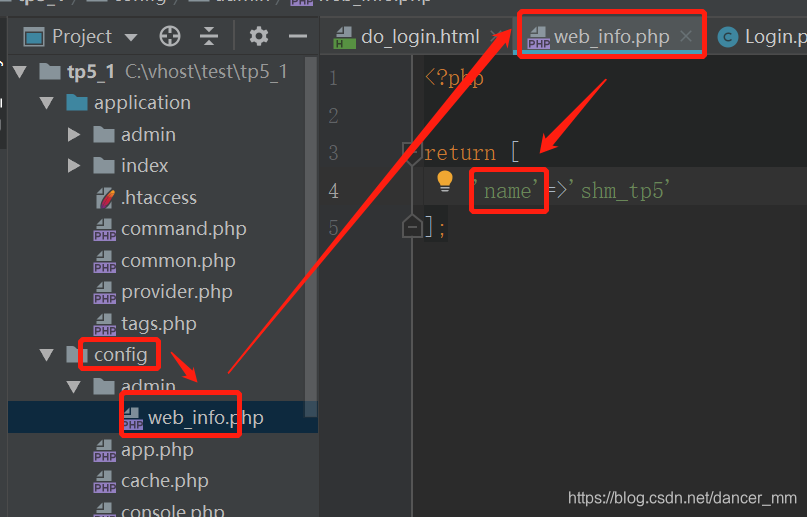
Task: Click web_info.php in top breadcrumb path
Action: (375, 2)
